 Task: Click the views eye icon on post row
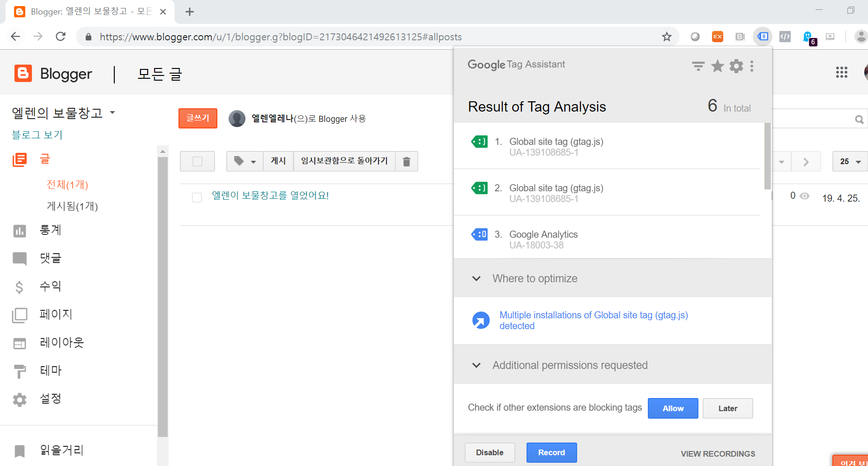(x=804, y=196)
